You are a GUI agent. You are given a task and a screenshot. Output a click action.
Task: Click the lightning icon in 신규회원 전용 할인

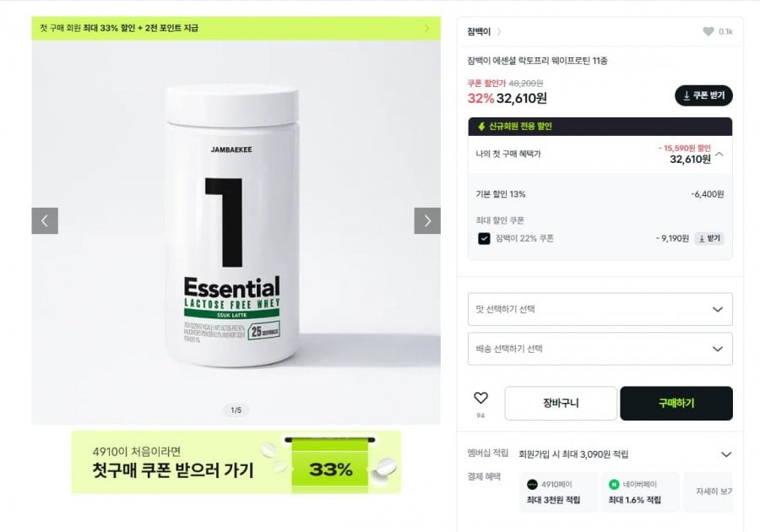tap(481, 127)
